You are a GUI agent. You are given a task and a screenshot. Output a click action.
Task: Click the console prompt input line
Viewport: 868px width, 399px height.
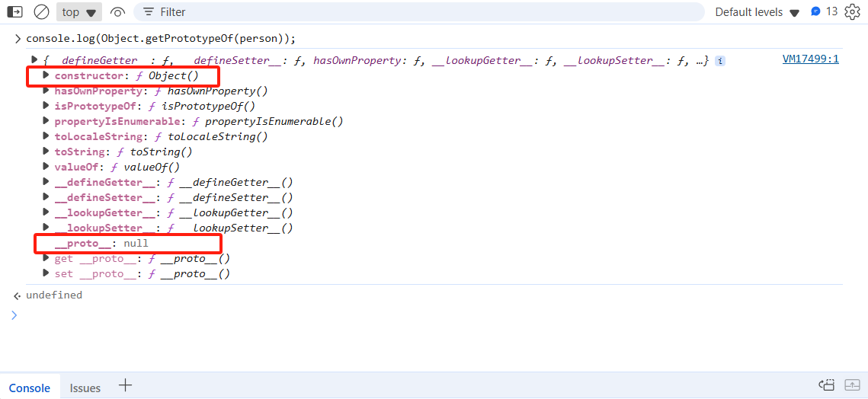(381, 315)
